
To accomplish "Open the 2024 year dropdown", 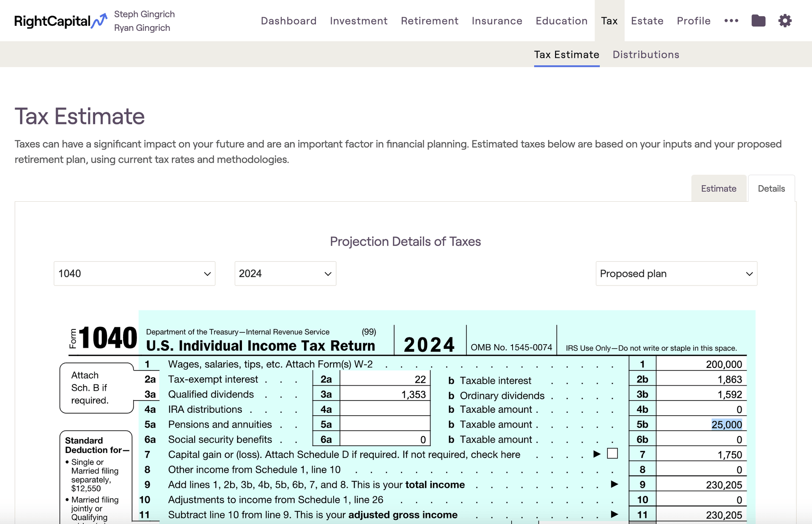I will pos(285,274).
